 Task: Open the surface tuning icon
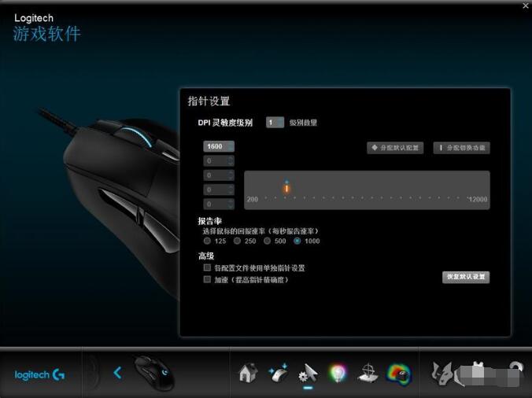click(368, 374)
